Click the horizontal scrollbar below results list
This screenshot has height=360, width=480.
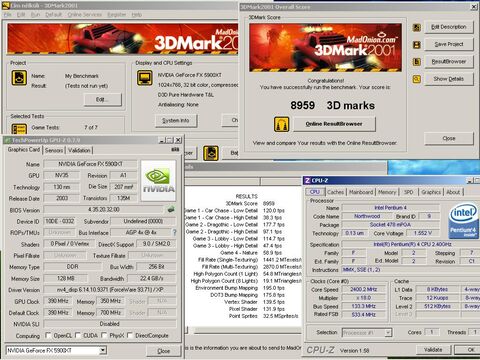coord(248,330)
